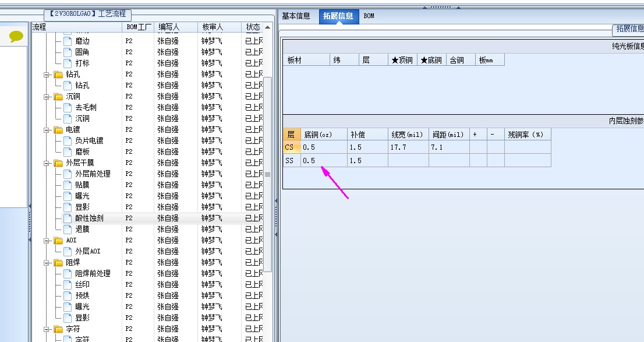Viewport: 644px width, 342px height.
Task: Sort by the 核审人 column header
Action: [220, 27]
